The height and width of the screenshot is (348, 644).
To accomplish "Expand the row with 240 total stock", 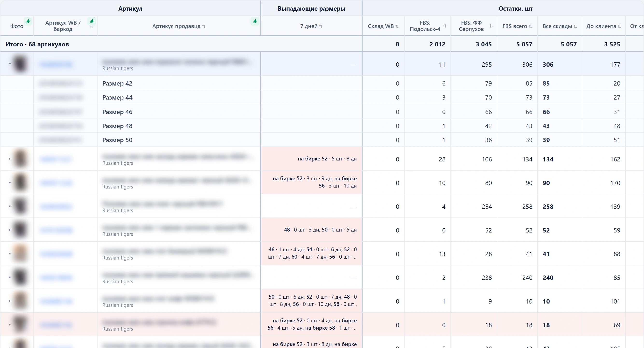I will point(10,277).
